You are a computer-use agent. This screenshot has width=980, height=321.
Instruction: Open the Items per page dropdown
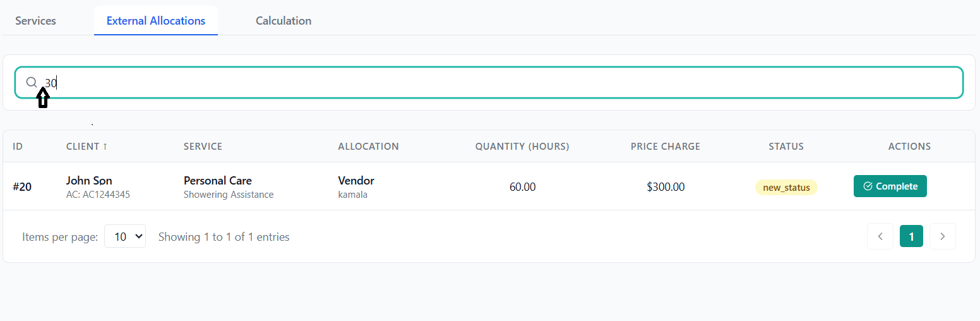pos(125,236)
